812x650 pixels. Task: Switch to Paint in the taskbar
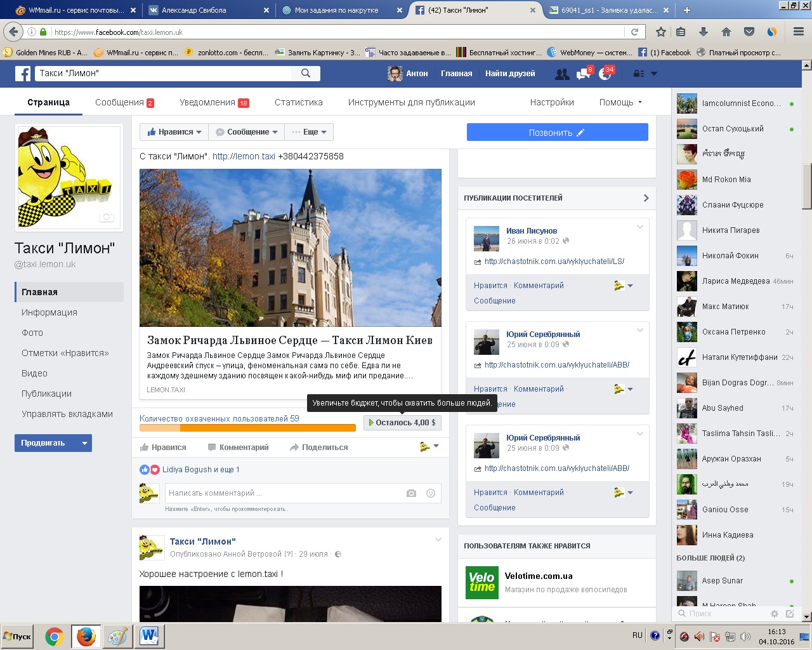tap(118, 637)
